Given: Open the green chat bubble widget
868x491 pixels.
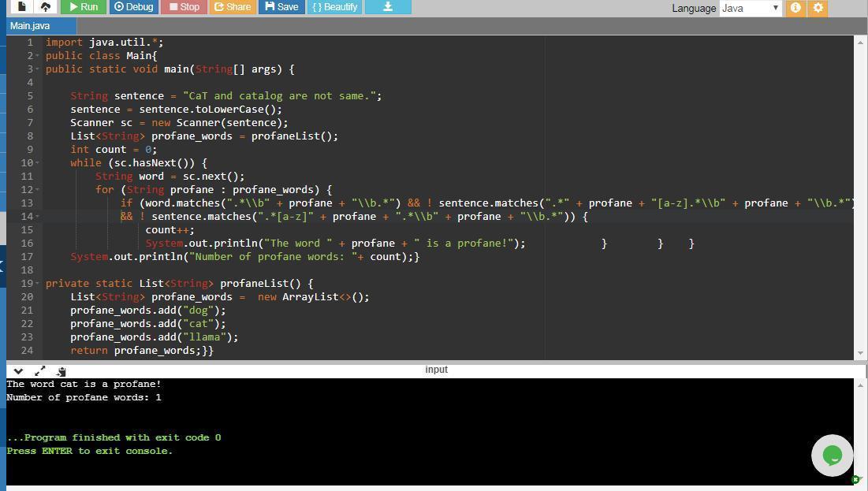Looking at the screenshot, I should point(832,455).
